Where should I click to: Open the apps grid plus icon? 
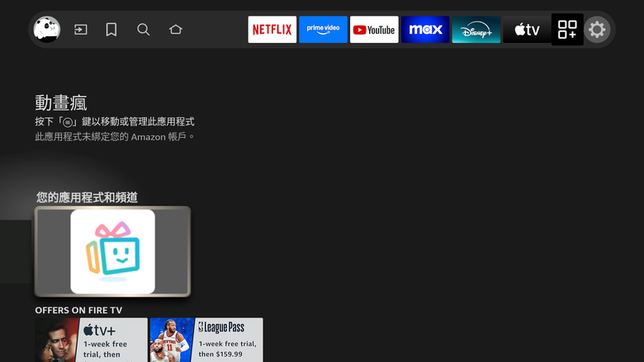click(567, 30)
